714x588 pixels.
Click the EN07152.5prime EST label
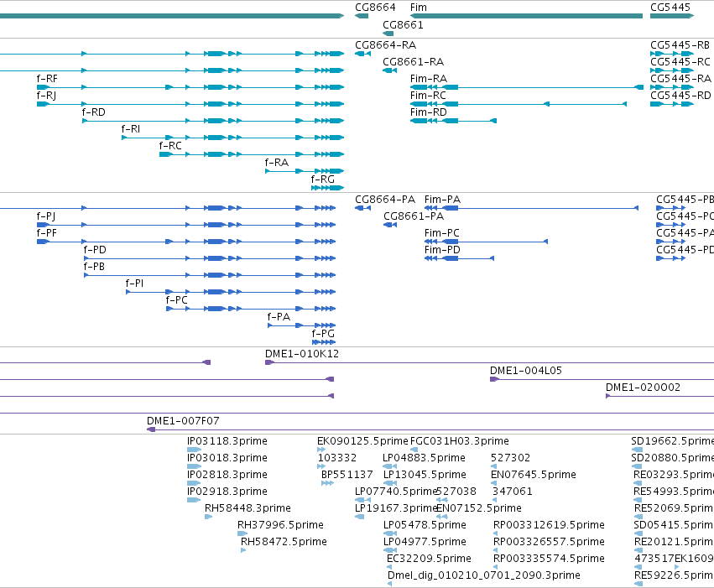(479, 509)
